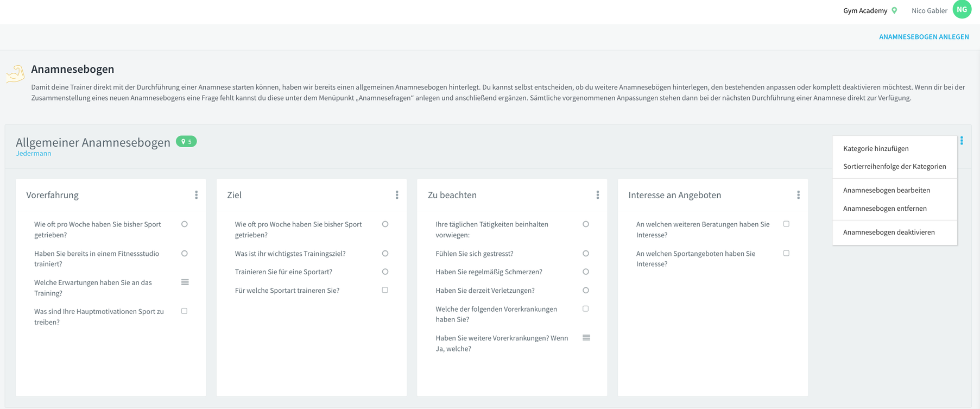This screenshot has width=980, height=409.
Task: Click text-field icon beside weitere Vorerkrankungen question
Action: tap(586, 337)
